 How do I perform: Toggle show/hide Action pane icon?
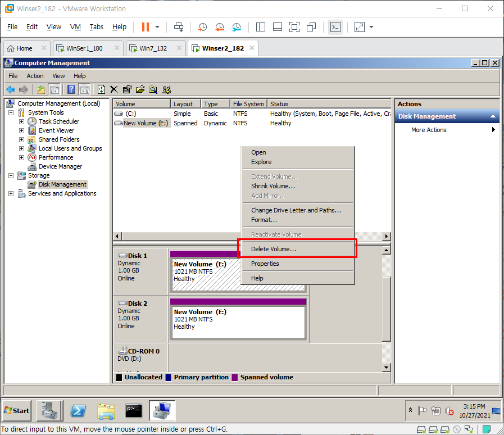[84, 89]
